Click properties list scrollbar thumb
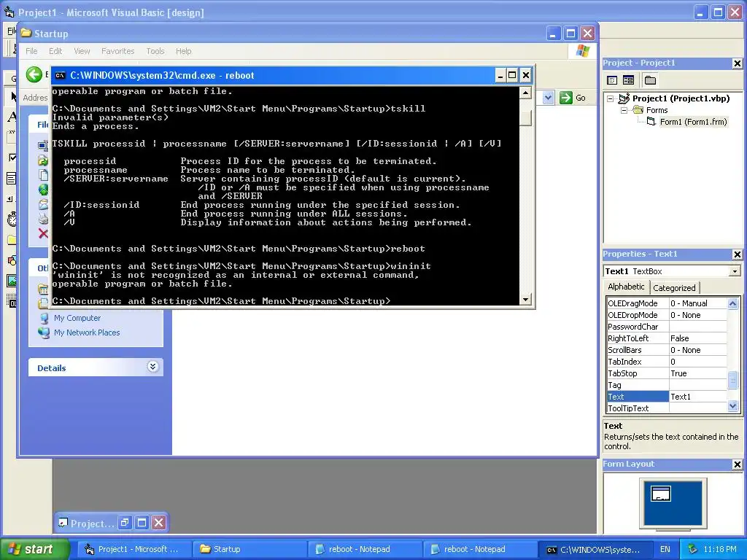 (x=732, y=380)
